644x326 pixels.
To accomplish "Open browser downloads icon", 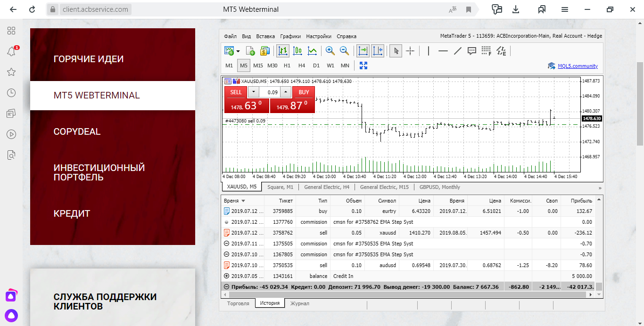I will click(516, 9).
